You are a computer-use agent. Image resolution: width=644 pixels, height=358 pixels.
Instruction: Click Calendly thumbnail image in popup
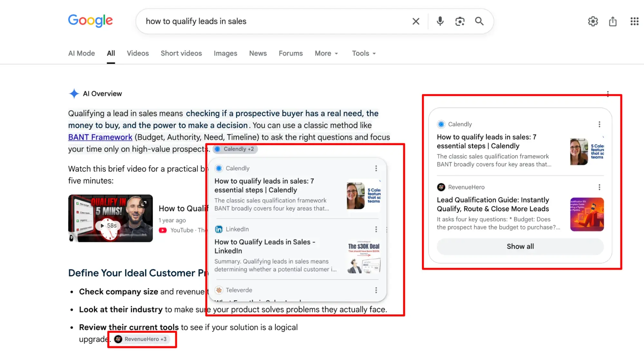(x=364, y=195)
